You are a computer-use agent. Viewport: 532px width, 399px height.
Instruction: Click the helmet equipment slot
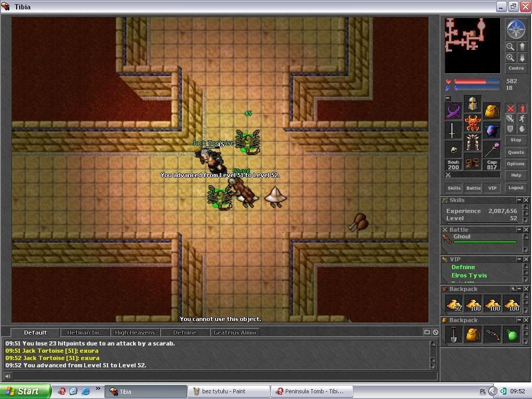point(472,104)
